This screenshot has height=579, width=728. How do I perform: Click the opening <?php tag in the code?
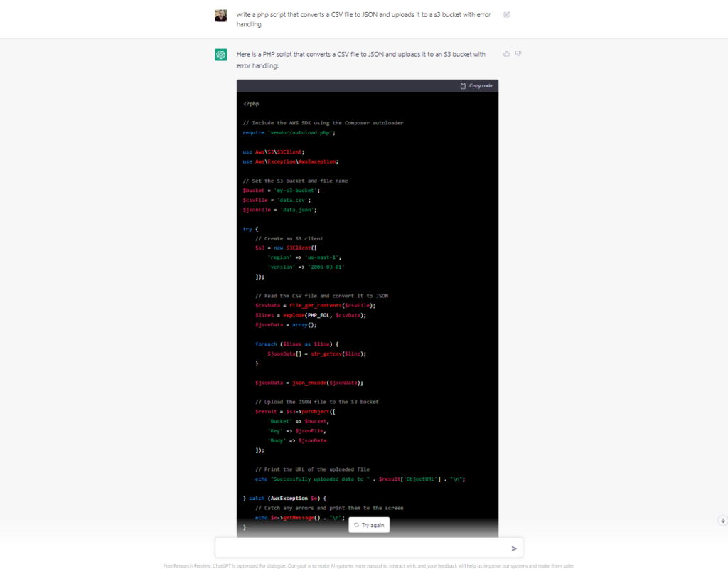pyautogui.click(x=251, y=104)
